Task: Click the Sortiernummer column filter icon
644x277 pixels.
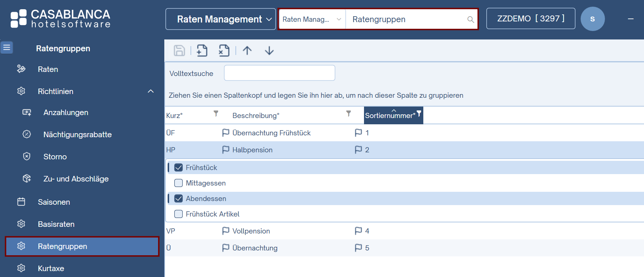Action: [419, 114]
